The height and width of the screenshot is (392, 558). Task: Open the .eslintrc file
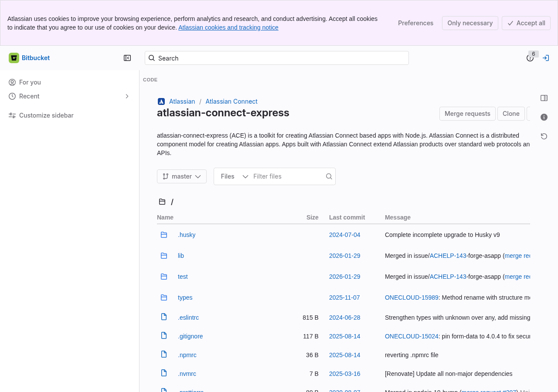188,318
